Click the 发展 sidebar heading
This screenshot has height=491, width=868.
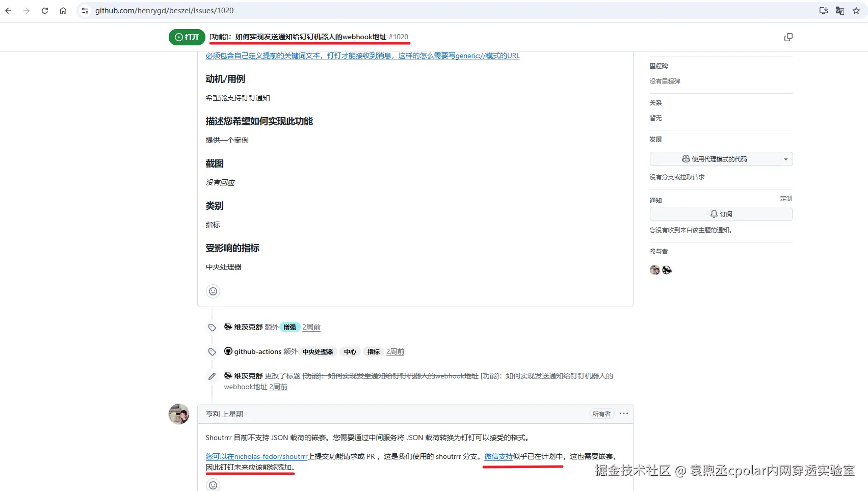655,140
